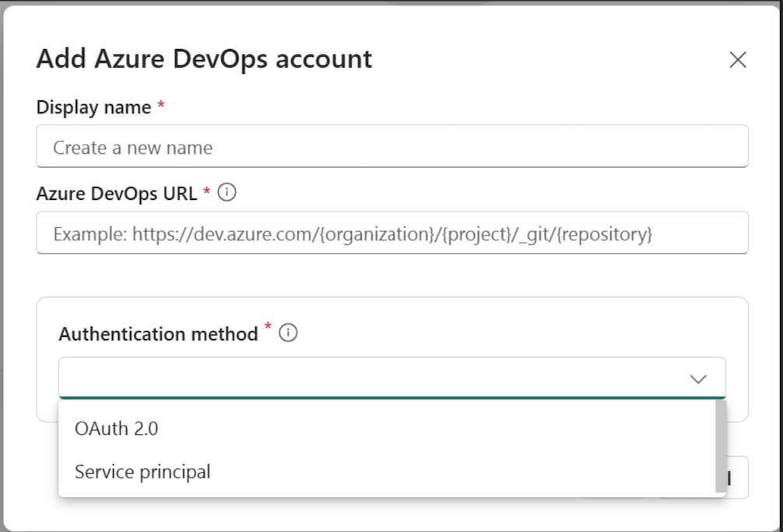This screenshot has width=783, height=532.
Task: Click the example URL placeholder text
Action: [352, 233]
